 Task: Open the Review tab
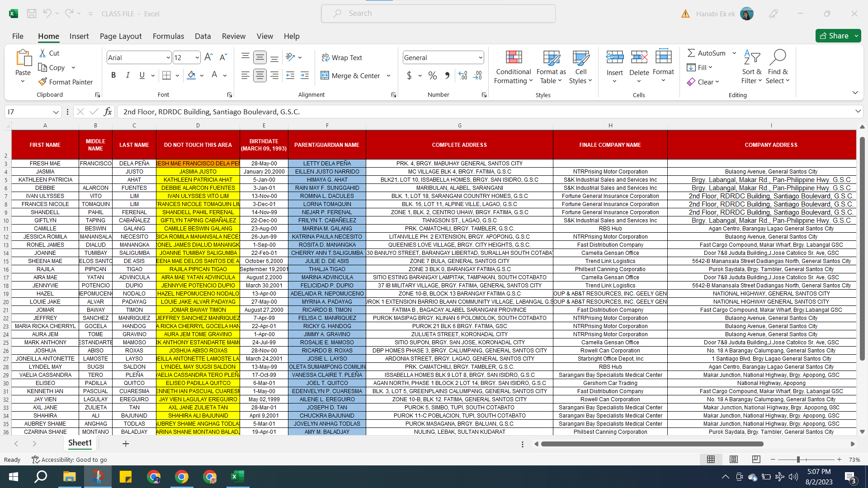[234, 36]
